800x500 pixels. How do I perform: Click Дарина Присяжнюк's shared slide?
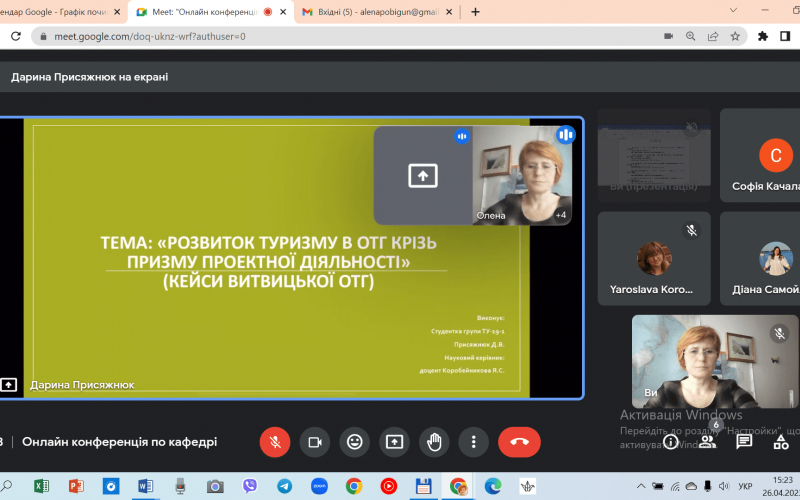click(x=277, y=258)
